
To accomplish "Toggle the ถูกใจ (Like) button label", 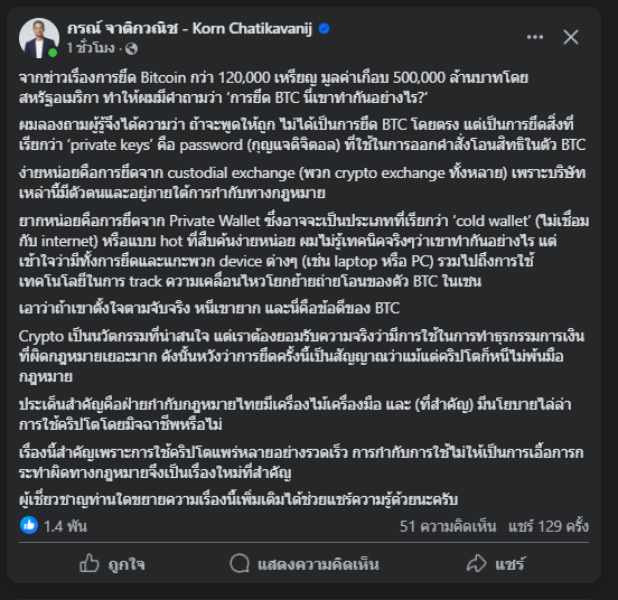I will pos(126,564).
